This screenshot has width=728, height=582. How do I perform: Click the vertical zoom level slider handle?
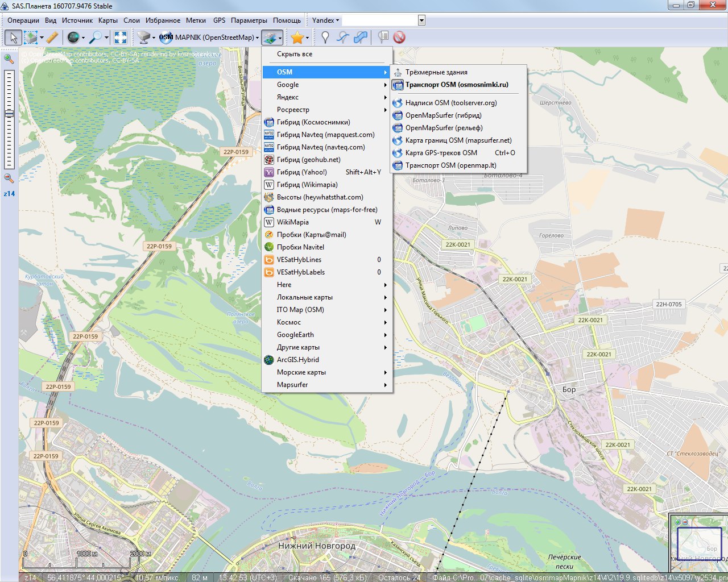(x=9, y=114)
